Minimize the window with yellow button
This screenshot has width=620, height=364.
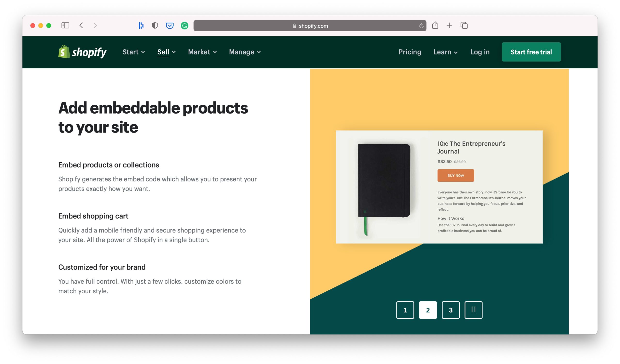pyautogui.click(x=41, y=26)
